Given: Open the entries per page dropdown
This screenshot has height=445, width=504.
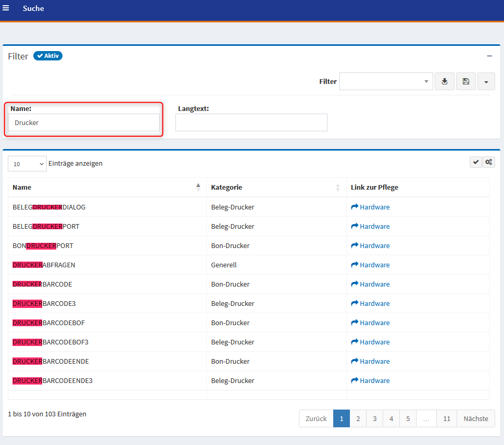Looking at the screenshot, I should [27, 164].
